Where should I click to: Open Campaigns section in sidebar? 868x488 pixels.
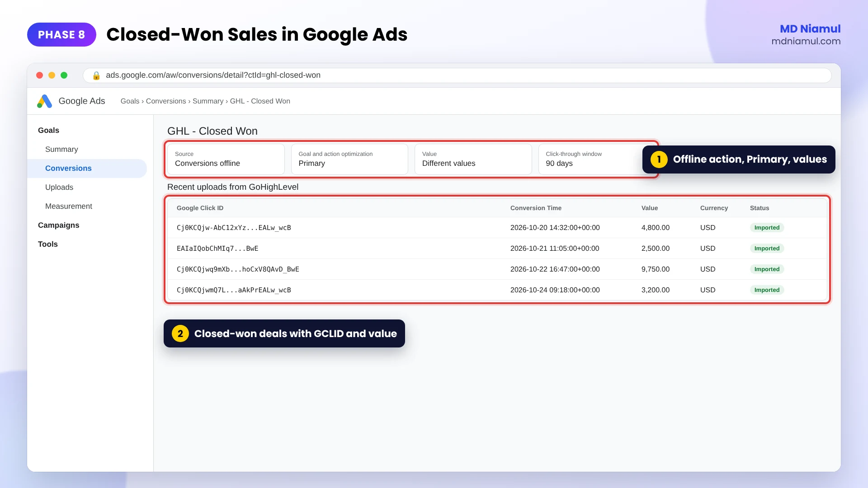tap(59, 225)
